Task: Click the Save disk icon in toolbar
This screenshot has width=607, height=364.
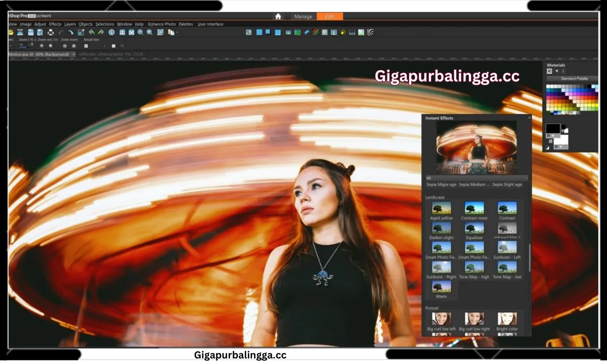Action: point(31,32)
